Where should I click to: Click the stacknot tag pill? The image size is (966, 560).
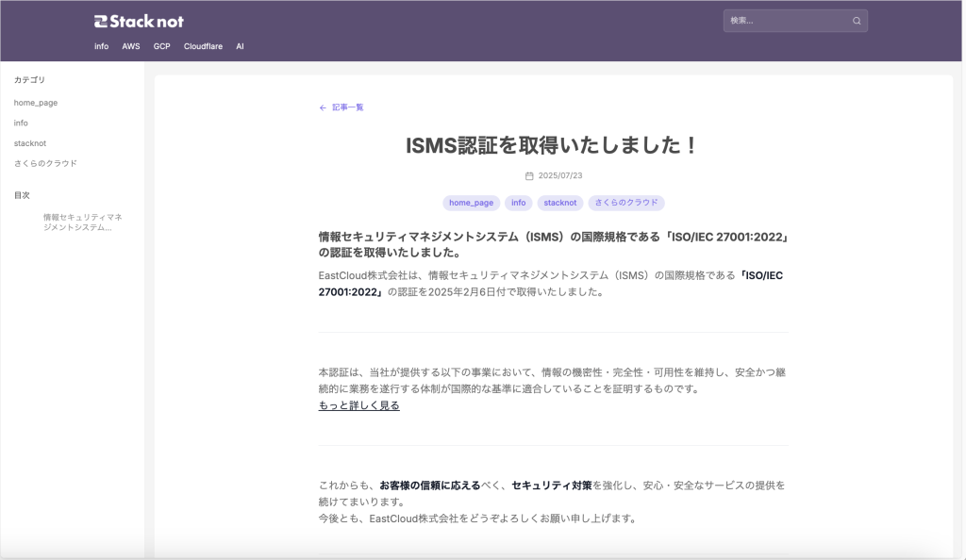pyautogui.click(x=560, y=203)
